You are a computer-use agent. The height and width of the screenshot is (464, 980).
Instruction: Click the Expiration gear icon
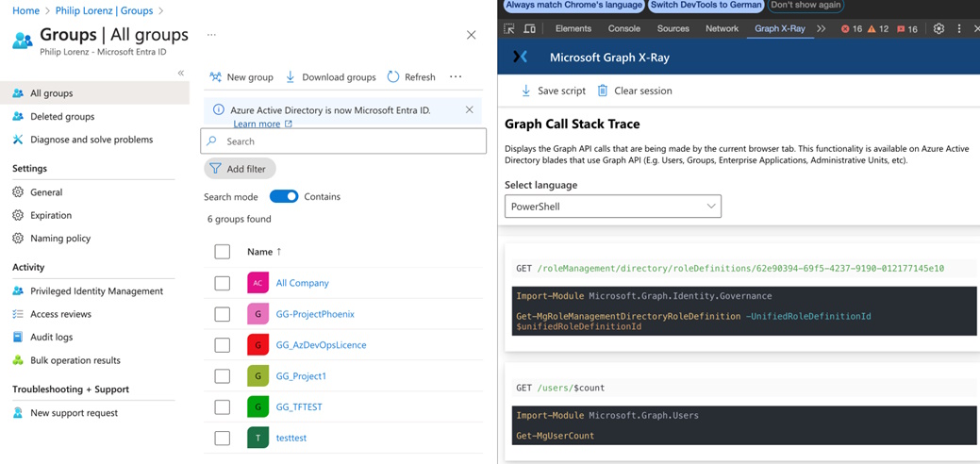pos(18,215)
